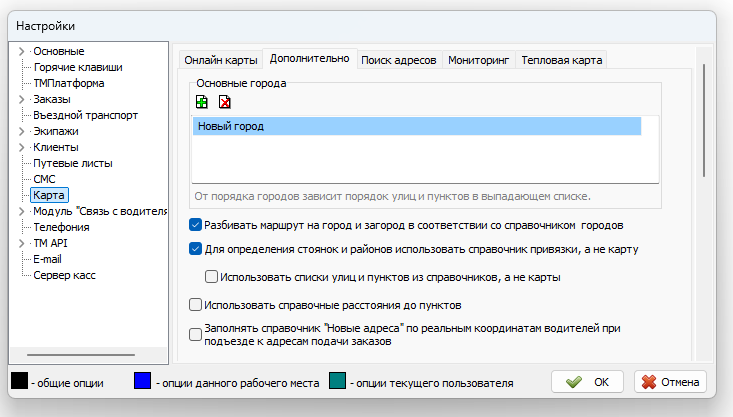Select the Модуль "Связь с водителями" label
The width and height of the screenshot is (733, 417).
click(100, 211)
